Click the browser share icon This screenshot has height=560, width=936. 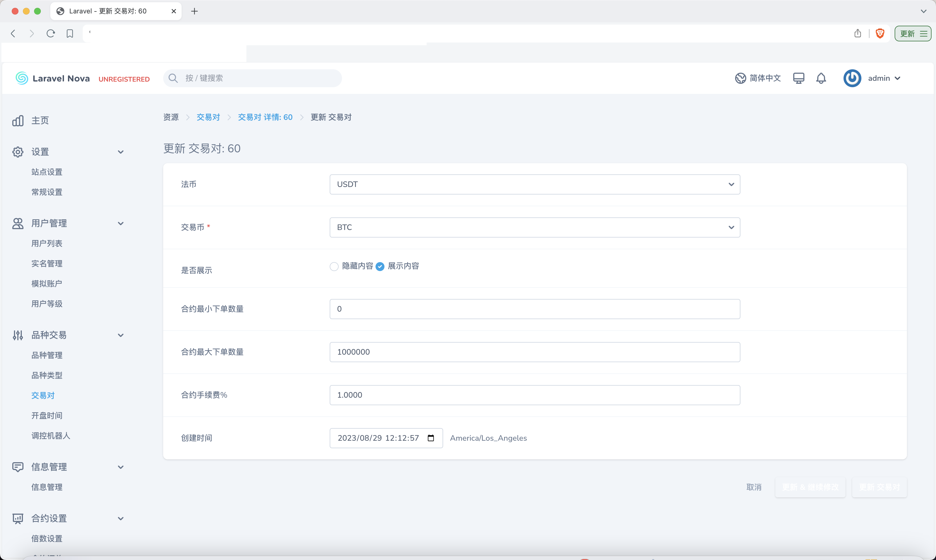coord(857,33)
